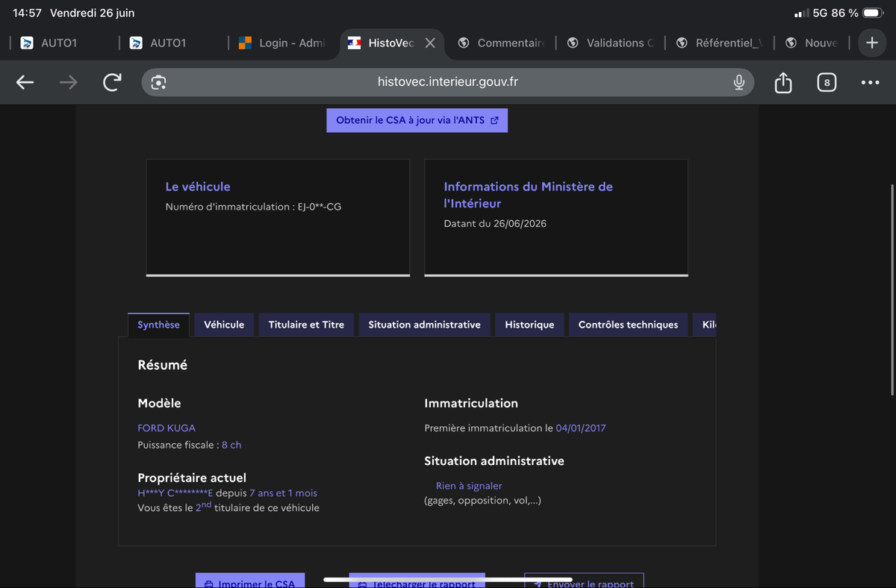
Task: Open the Contrôles techniques tab
Action: (x=628, y=325)
